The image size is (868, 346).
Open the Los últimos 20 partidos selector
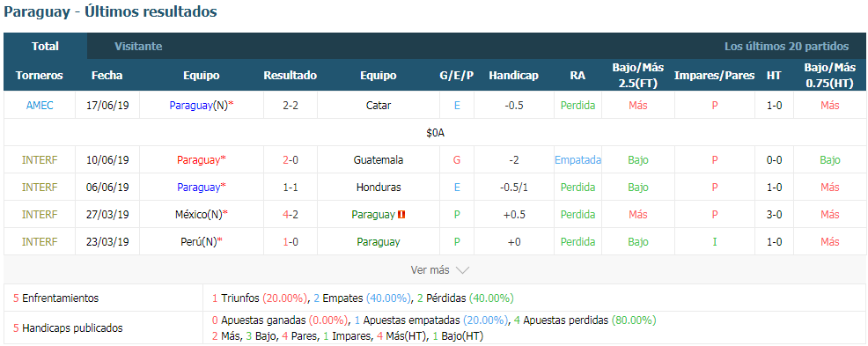click(x=786, y=47)
